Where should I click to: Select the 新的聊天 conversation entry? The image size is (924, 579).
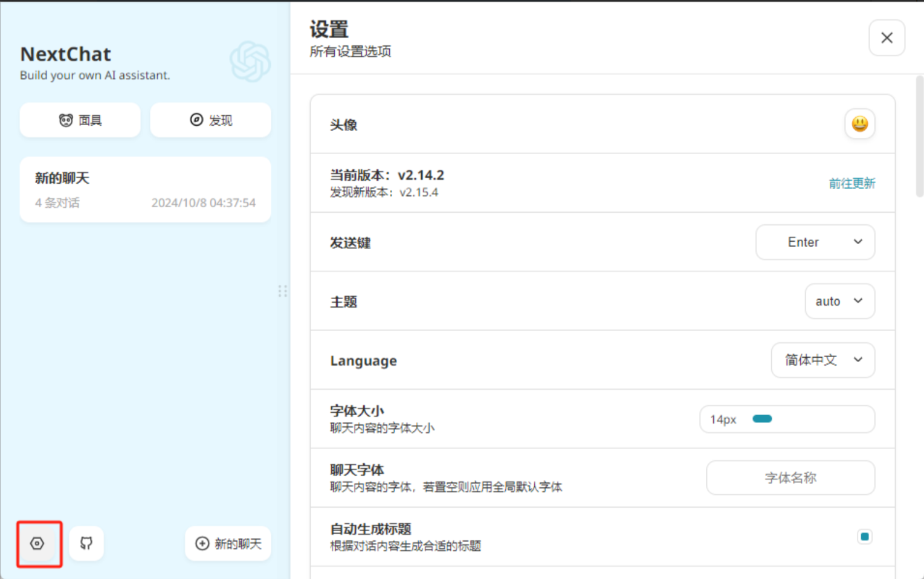(x=145, y=190)
